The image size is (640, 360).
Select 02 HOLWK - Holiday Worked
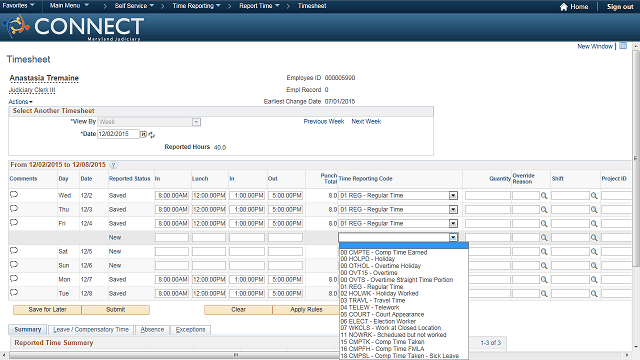[379, 293]
